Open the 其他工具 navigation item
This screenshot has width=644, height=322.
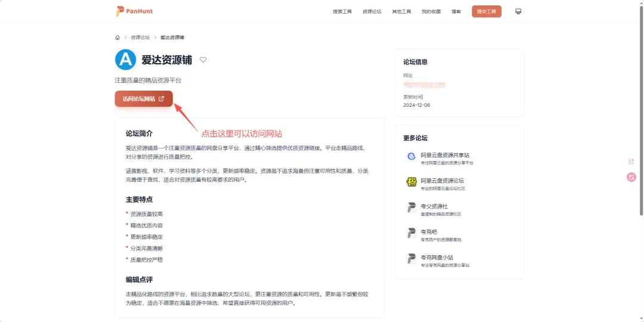coord(401,11)
